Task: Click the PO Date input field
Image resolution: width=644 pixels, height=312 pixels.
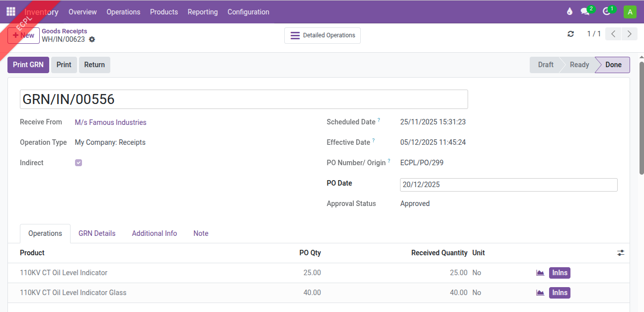Action: [x=508, y=185]
